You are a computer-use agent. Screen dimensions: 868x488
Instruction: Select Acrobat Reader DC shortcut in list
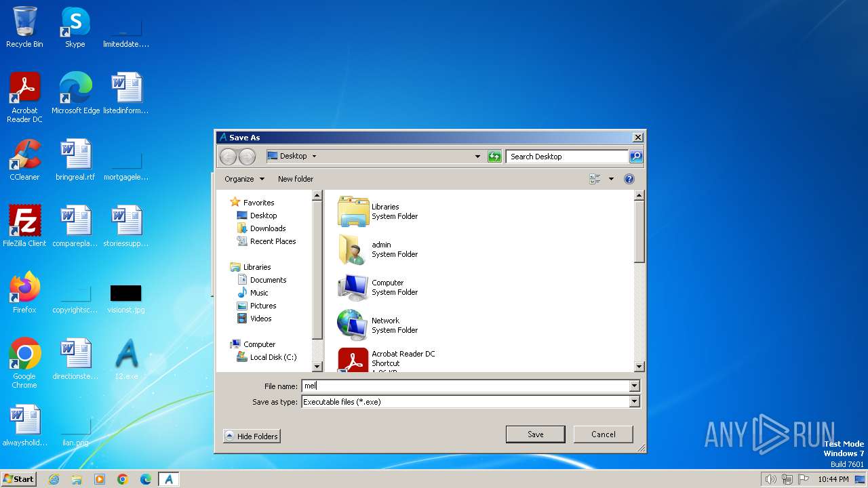tap(387, 359)
